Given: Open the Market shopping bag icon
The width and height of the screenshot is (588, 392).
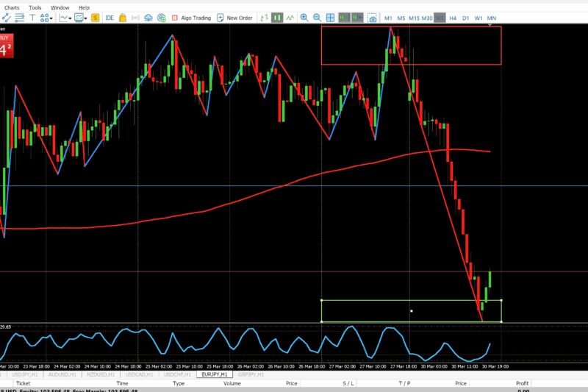Looking at the screenshot, I should pyautogui.click(x=123, y=18).
